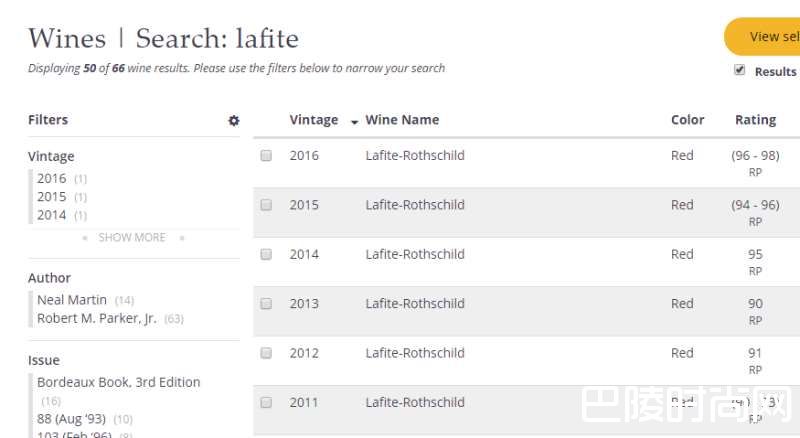
Task: Filter by vintage 2016
Action: tap(52, 179)
